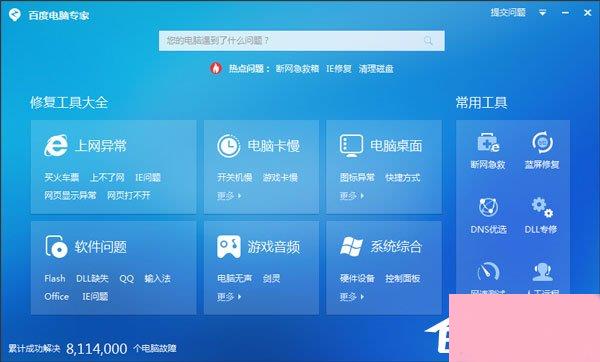Open the 上不了网 link
Image resolution: width=600 pixels, height=362 pixels.
coord(107,178)
